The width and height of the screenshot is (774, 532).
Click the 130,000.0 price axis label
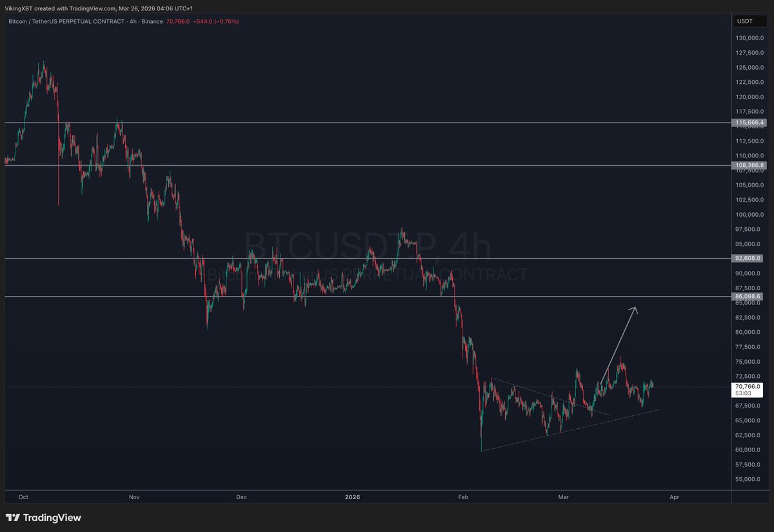749,37
